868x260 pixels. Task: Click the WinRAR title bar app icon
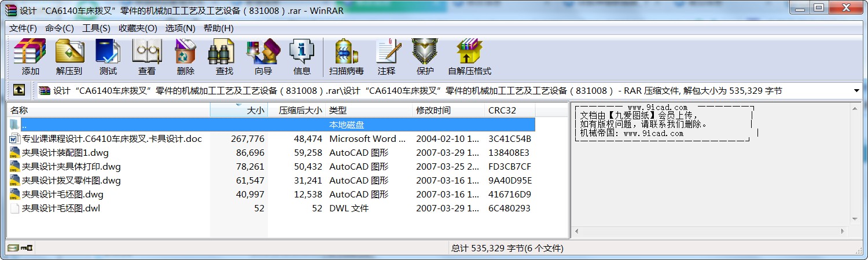(x=10, y=11)
